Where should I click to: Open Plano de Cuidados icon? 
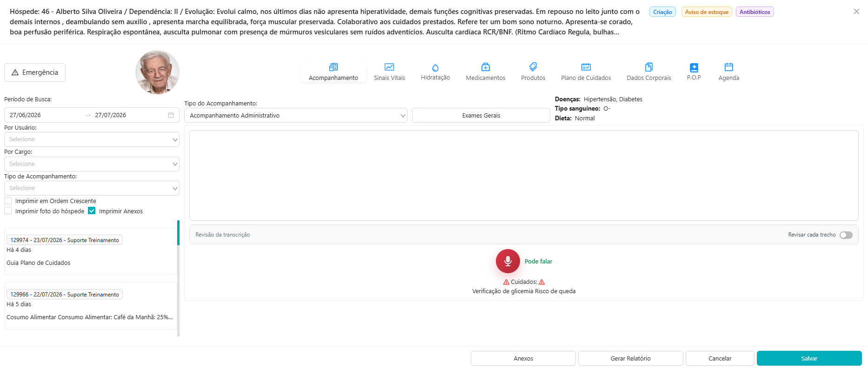tap(586, 67)
